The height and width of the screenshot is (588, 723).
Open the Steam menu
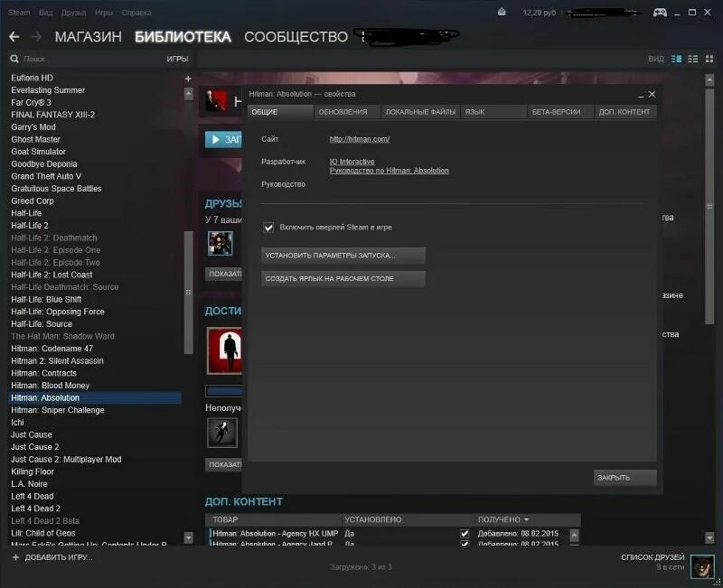coord(19,13)
